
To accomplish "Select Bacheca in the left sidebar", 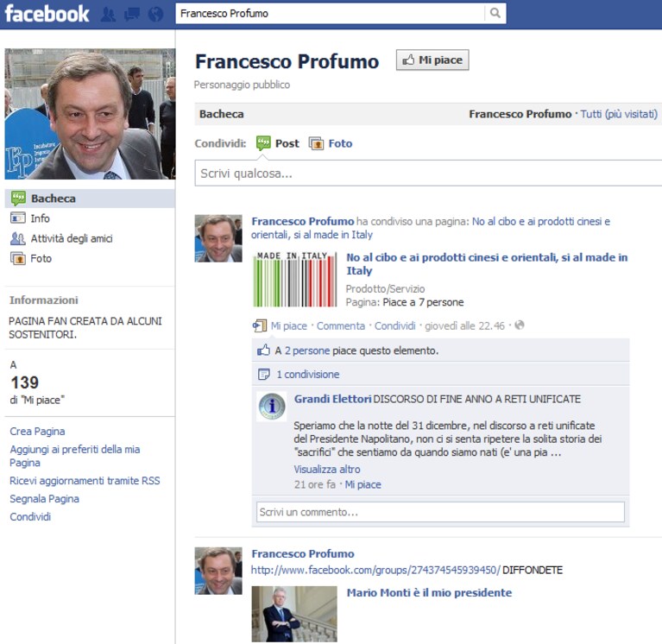I will coord(90,199).
